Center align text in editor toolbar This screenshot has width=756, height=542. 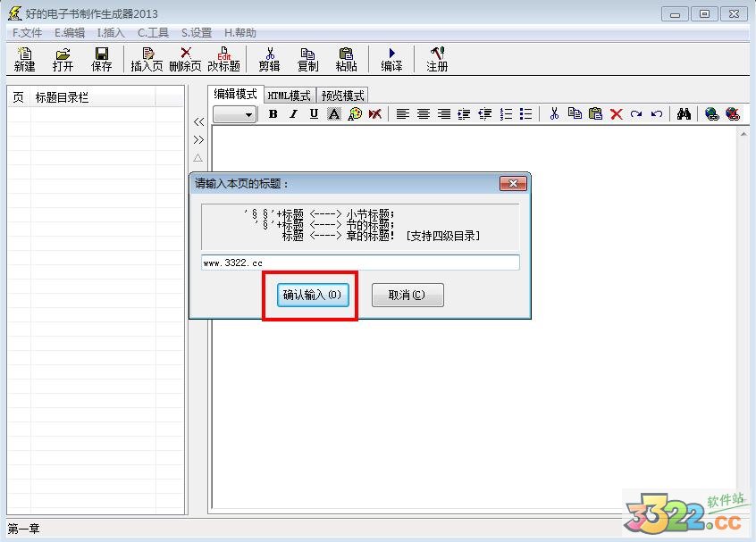coord(424,114)
